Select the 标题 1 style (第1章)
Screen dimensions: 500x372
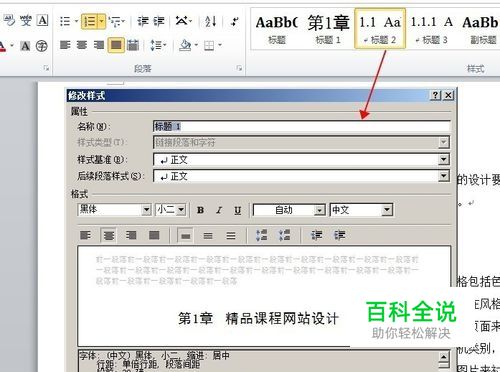pyautogui.click(x=328, y=30)
